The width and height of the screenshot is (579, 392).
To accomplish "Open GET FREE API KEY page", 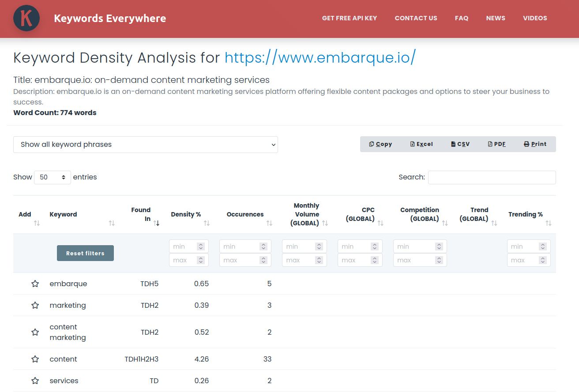I will pos(350,18).
